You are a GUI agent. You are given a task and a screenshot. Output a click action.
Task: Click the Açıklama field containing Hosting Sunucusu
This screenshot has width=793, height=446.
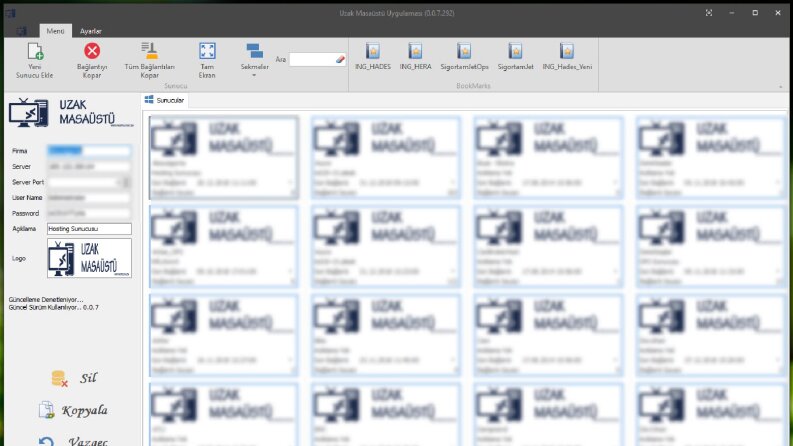(89, 229)
